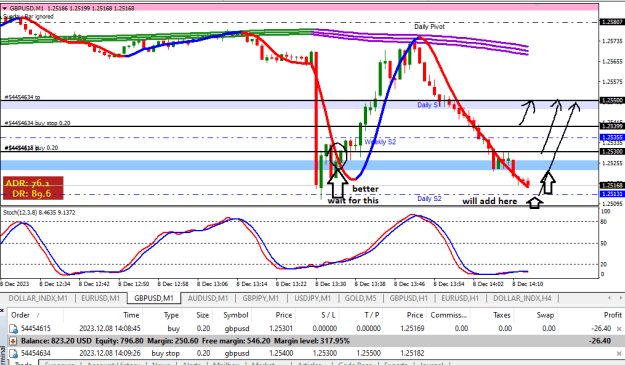Click the '8 Dec 13:30' time axis label
625x365 pixels.
point(330,284)
